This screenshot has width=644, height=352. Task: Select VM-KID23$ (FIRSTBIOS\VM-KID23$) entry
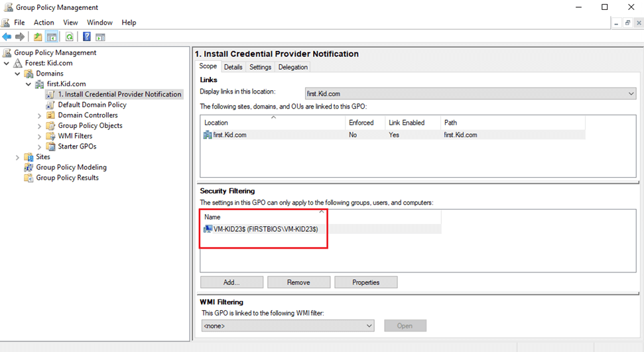321,229
